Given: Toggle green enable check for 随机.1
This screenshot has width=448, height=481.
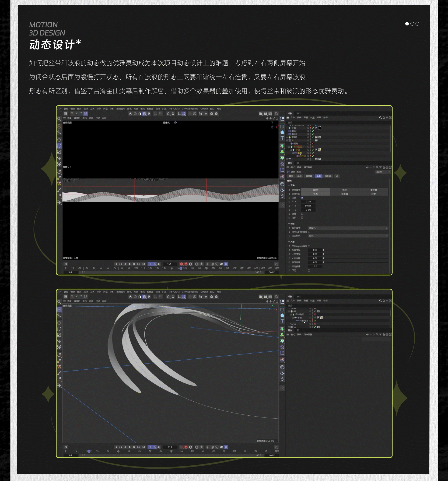Looking at the screenshot, I should pyautogui.click(x=313, y=131).
